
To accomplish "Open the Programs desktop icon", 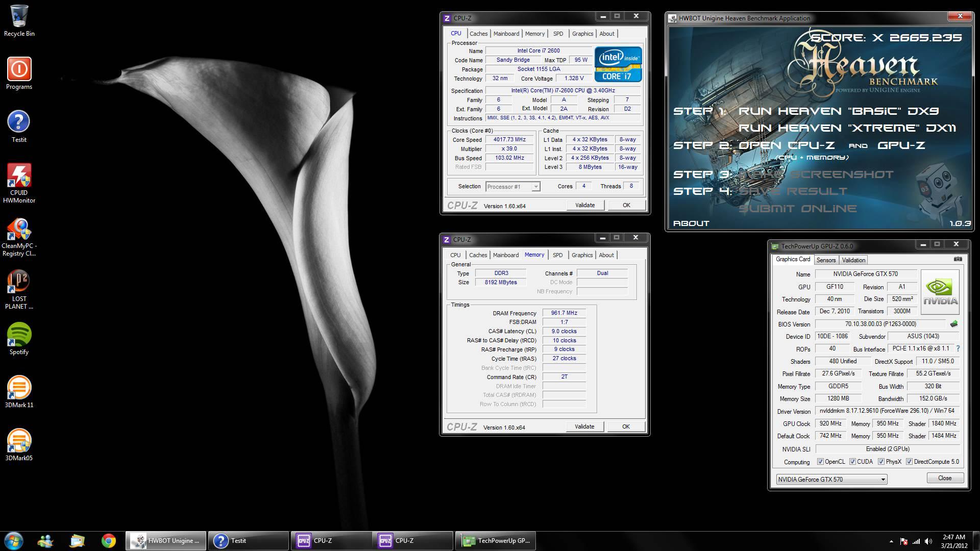I will tap(19, 73).
